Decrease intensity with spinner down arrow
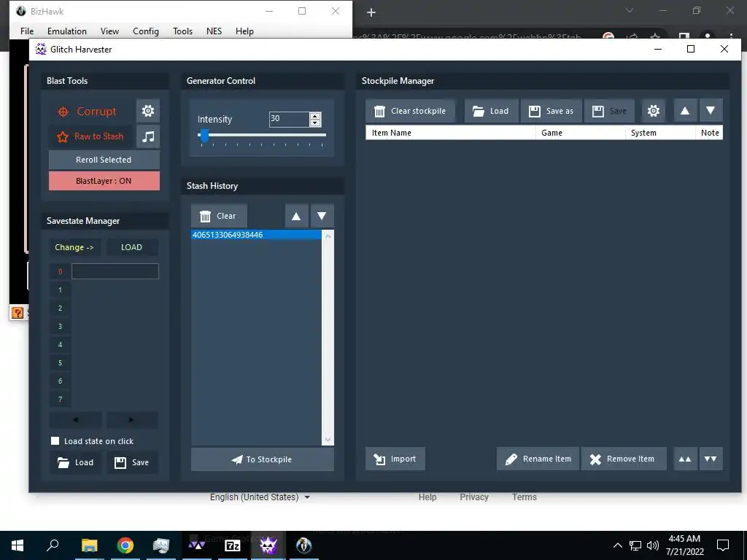 pyautogui.click(x=314, y=122)
